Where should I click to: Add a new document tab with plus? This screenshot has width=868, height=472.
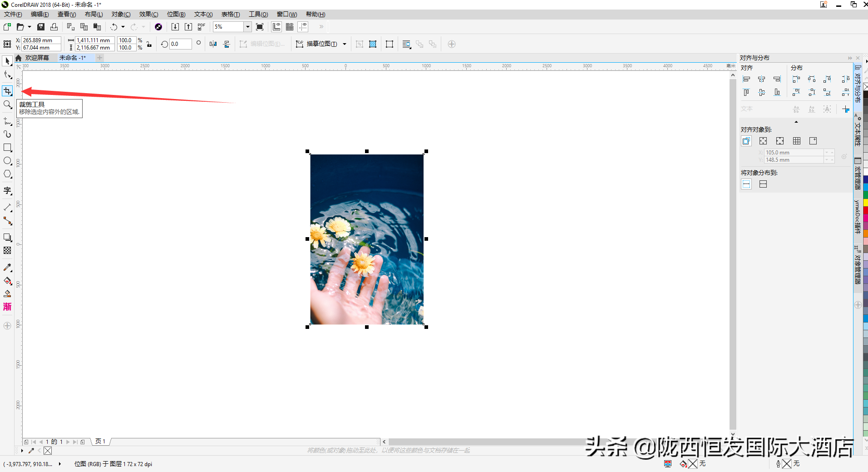click(x=99, y=58)
